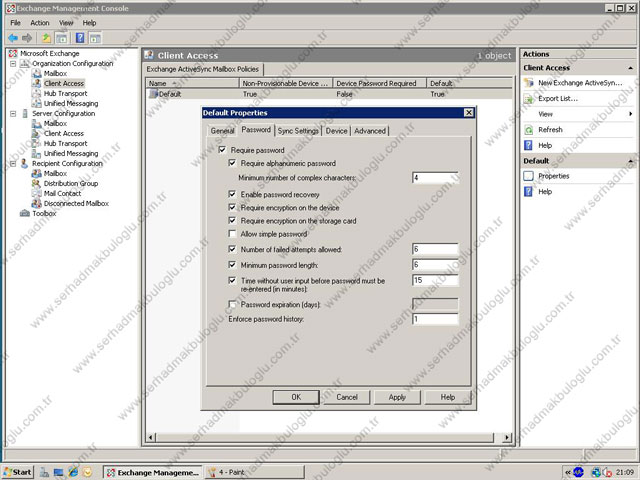The width and height of the screenshot is (640, 480).
Task: Open the Toolbox node
Action: (44, 213)
